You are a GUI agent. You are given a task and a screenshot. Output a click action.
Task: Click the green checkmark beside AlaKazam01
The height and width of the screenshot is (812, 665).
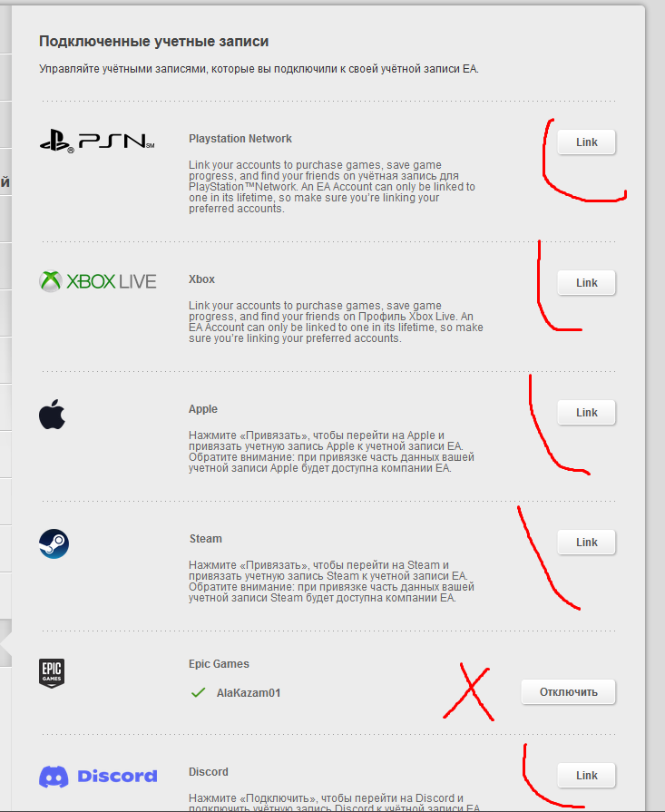[199, 692]
